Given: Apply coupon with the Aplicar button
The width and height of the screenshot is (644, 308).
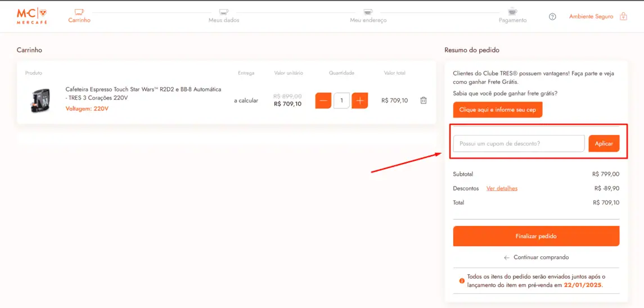Looking at the screenshot, I should point(604,144).
